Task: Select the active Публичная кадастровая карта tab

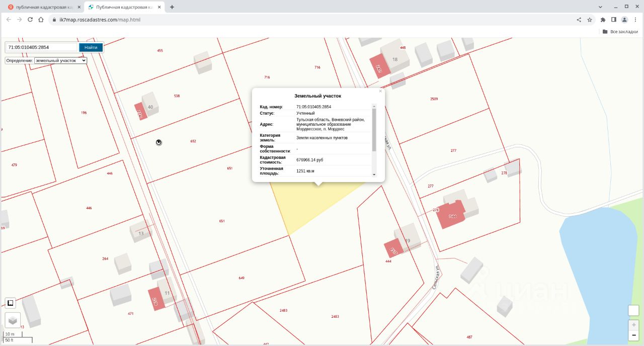Action: point(125,7)
